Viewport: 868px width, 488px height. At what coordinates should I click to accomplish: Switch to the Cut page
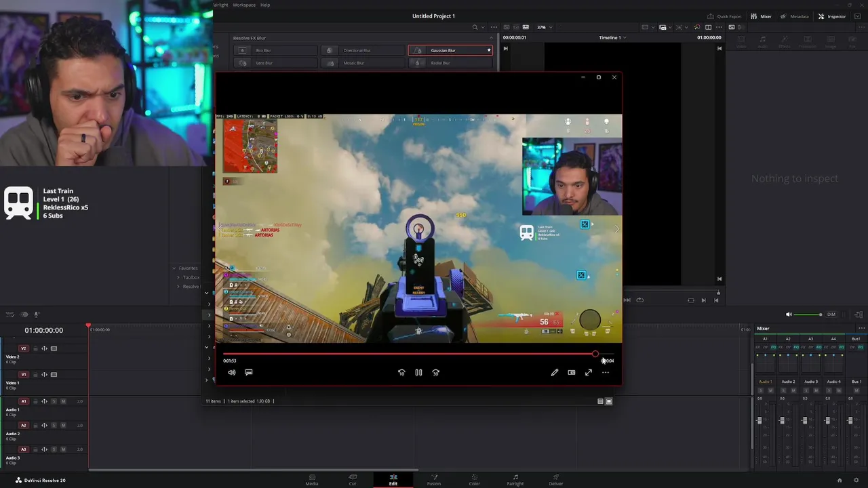point(353,480)
